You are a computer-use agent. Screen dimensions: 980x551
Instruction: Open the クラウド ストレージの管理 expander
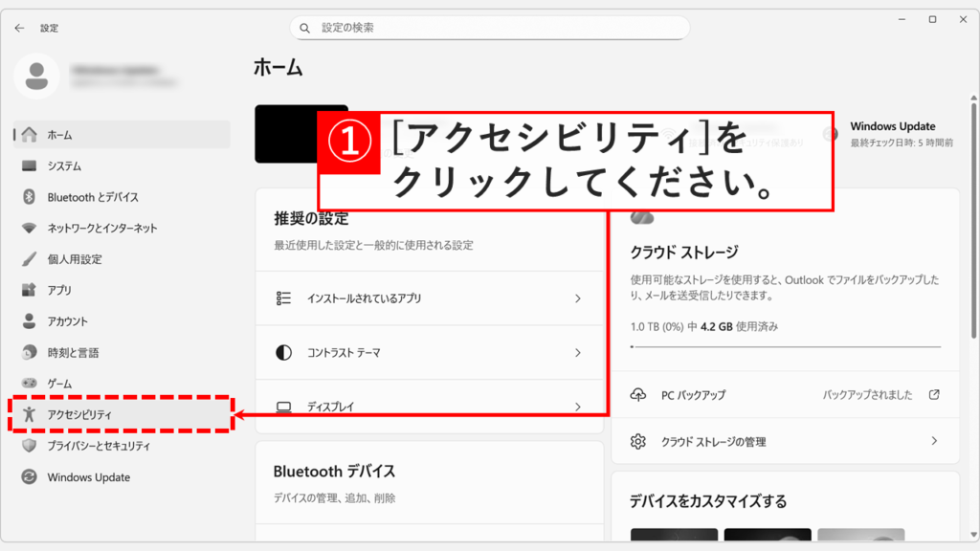coord(785,441)
